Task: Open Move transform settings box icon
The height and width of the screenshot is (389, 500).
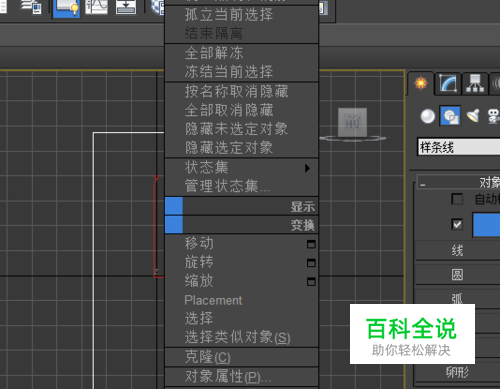Action: [x=311, y=244]
